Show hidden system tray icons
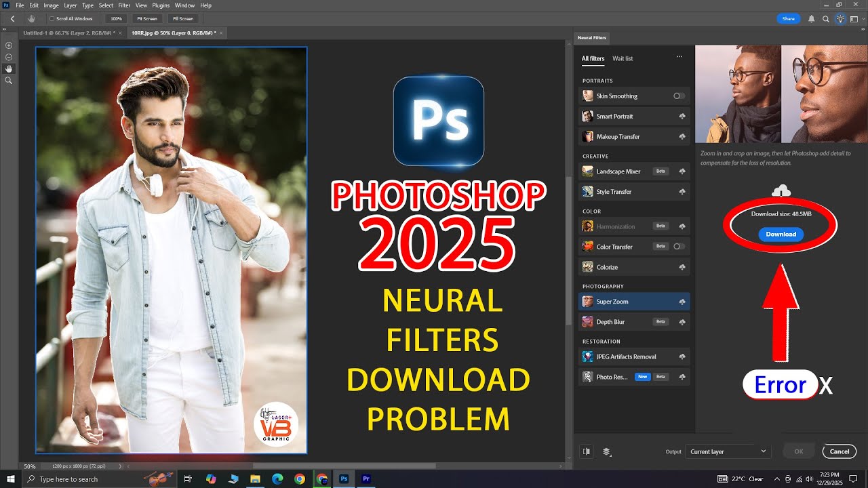 [x=776, y=479]
